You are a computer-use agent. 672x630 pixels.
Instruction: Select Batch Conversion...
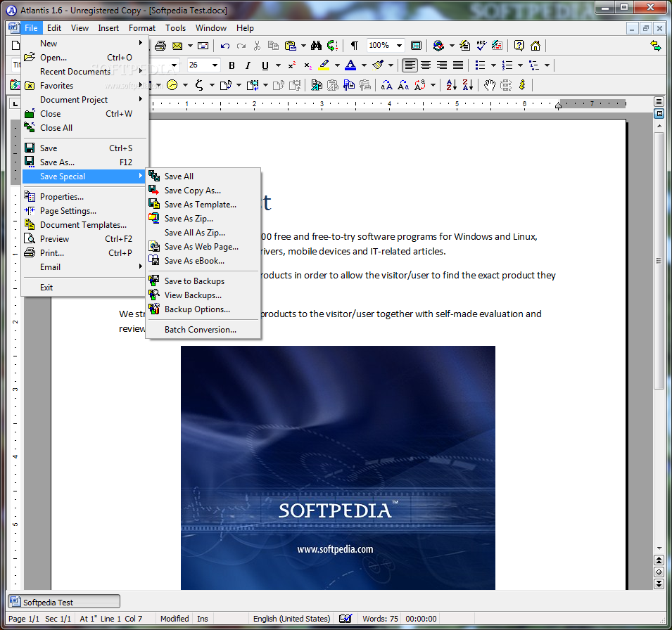coord(203,329)
